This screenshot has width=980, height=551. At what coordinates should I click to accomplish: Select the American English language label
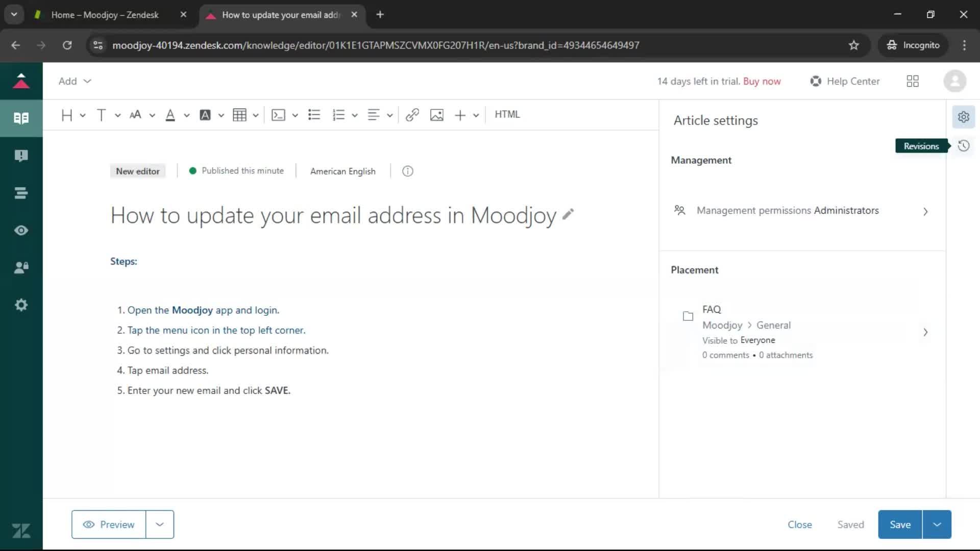tap(343, 171)
